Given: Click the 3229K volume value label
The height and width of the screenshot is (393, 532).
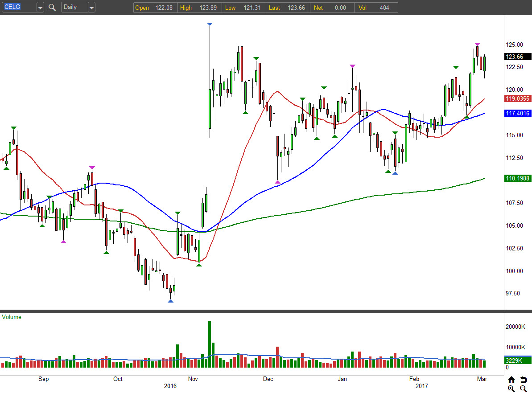Looking at the screenshot, I should [518, 360].
